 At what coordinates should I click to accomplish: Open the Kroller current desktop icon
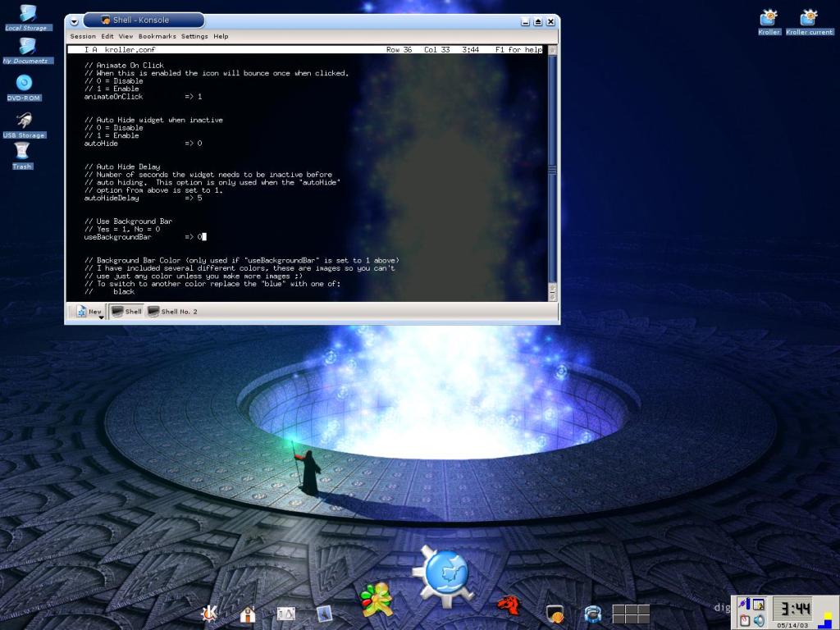point(809,22)
